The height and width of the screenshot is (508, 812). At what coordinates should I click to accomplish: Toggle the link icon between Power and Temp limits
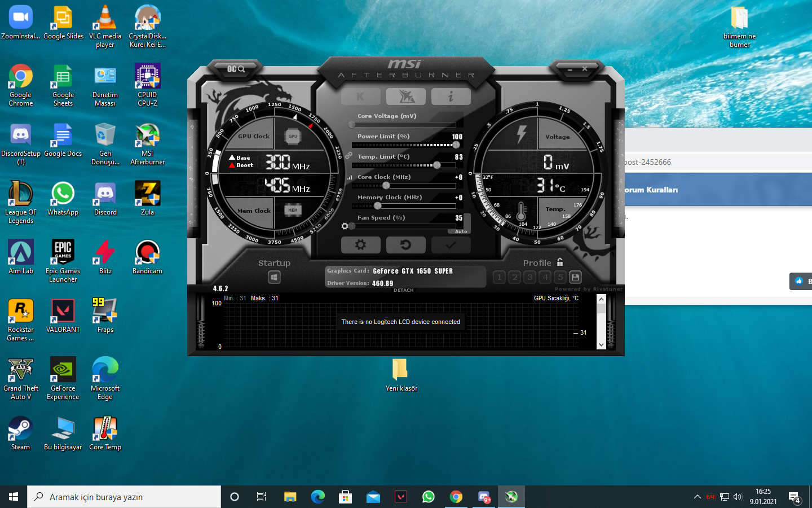click(349, 155)
